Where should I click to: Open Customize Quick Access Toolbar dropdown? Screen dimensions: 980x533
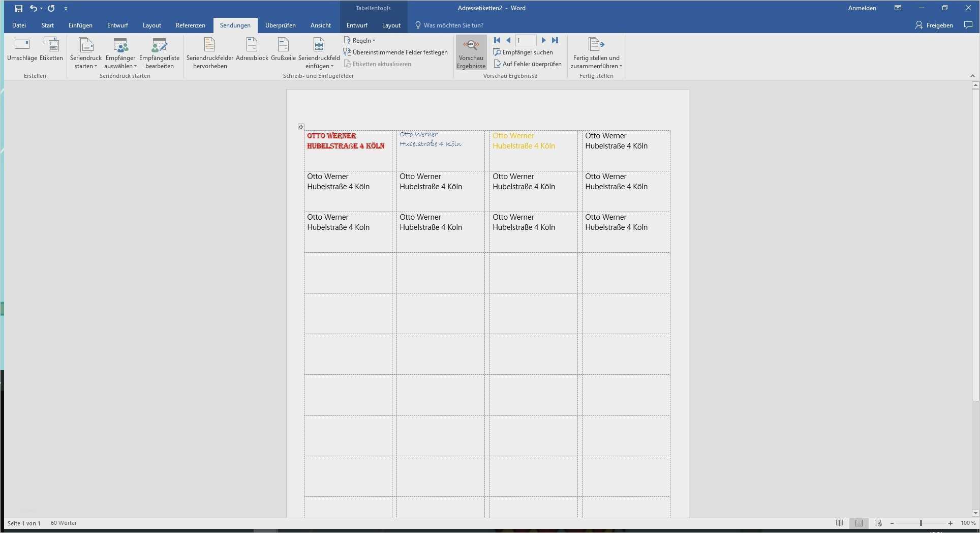[x=66, y=9]
